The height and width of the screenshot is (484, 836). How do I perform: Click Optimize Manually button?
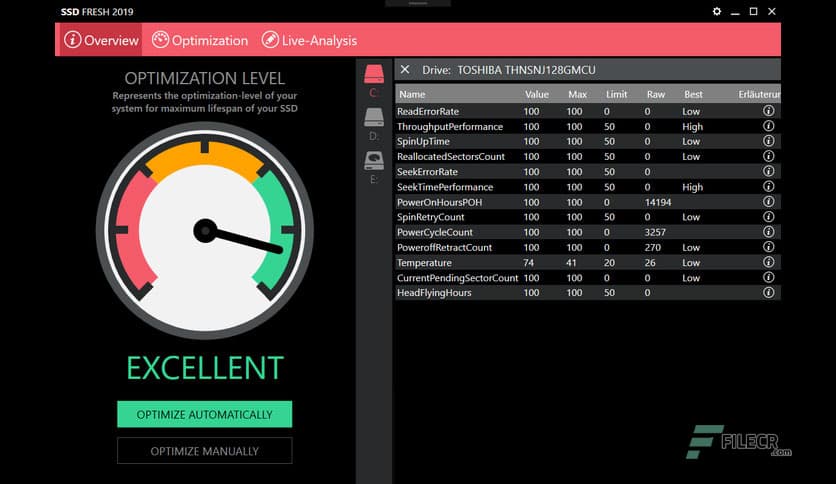pos(205,451)
